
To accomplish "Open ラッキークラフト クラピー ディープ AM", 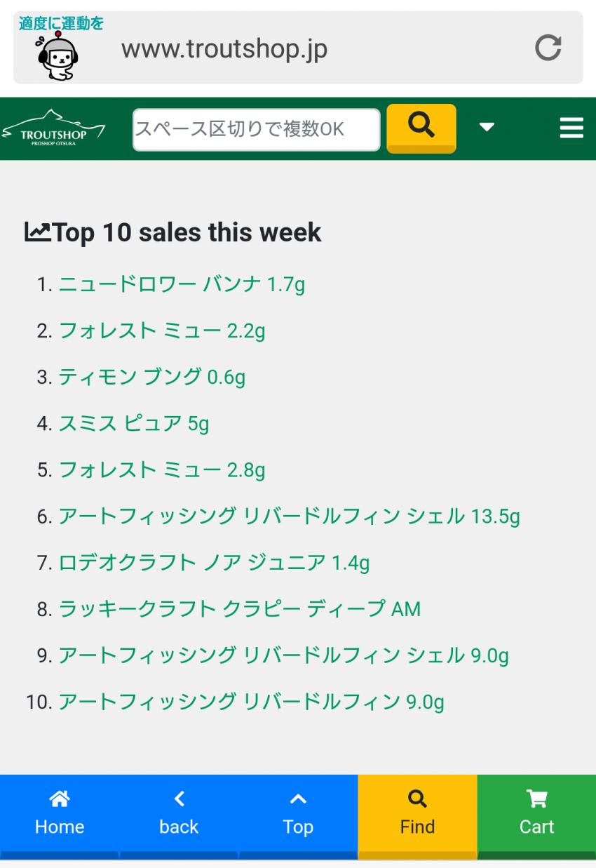I will tap(240, 608).
